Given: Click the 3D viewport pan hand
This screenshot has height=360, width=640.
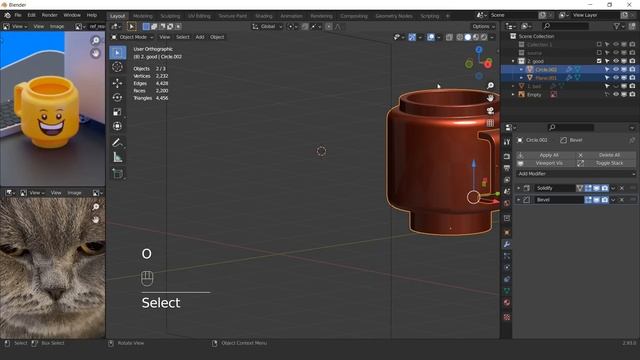Looking at the screenshot, I should pyautogui.click(x=490, y=98).
